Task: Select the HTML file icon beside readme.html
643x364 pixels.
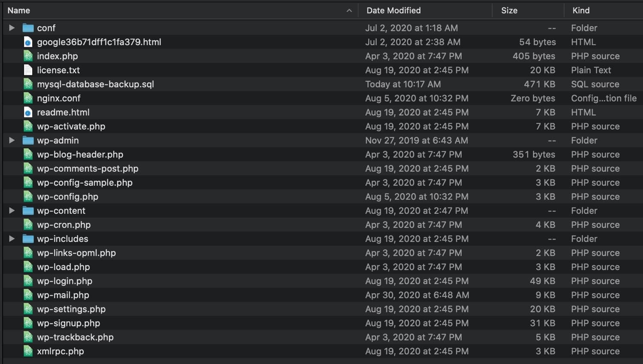Action: click(x=28, y=112)
